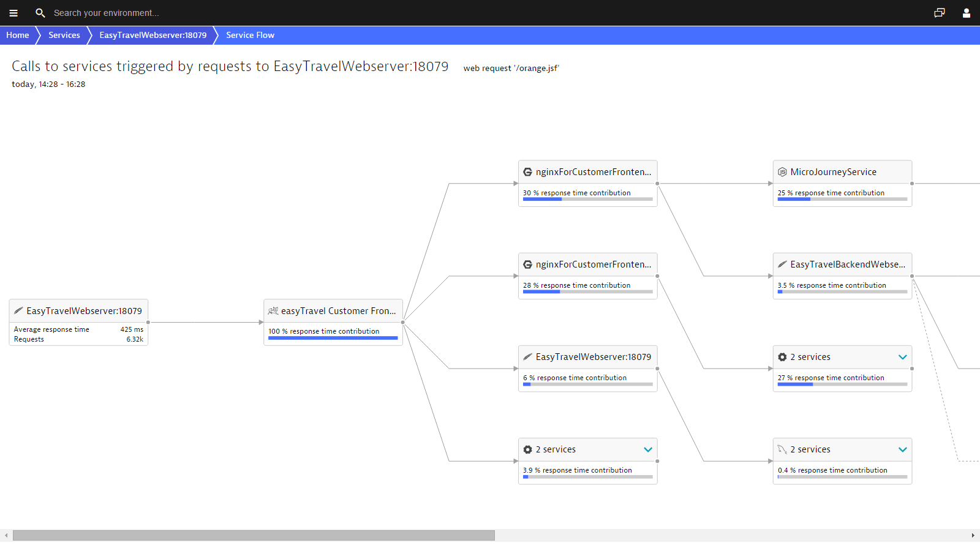Click the EasyTravelBackendWebserver node icon

click(x=782, y=264)
